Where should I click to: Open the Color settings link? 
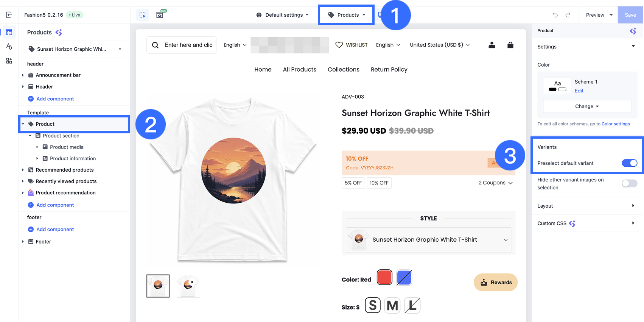[616, 124]
